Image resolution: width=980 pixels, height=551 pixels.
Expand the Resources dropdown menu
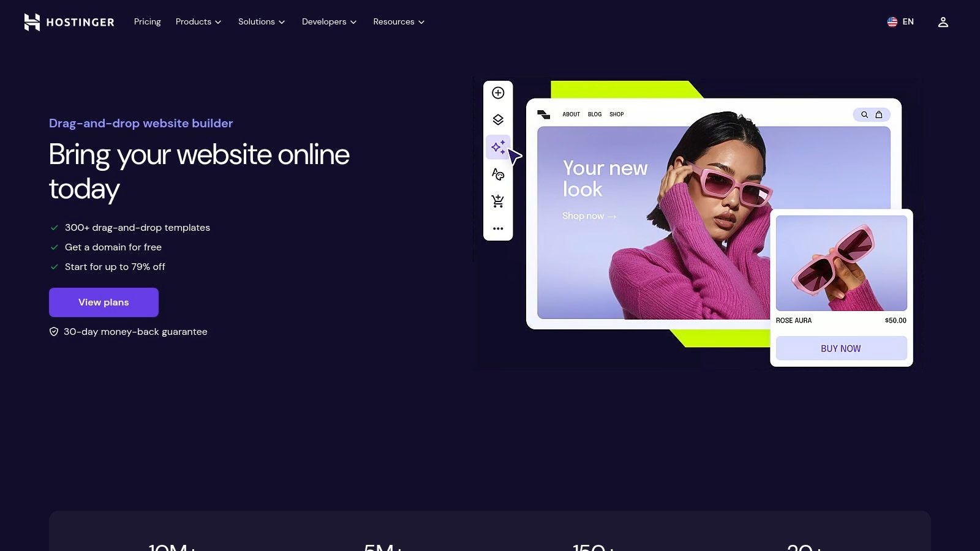399,22
